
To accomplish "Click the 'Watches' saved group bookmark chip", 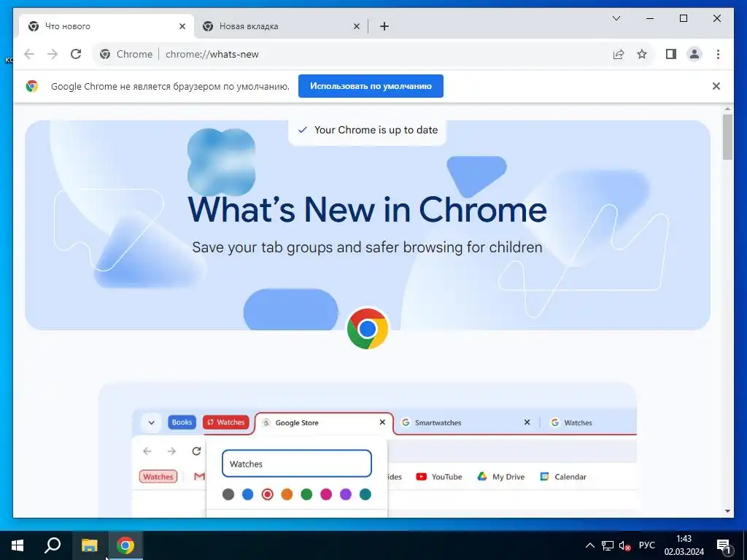I will [158, 476].
